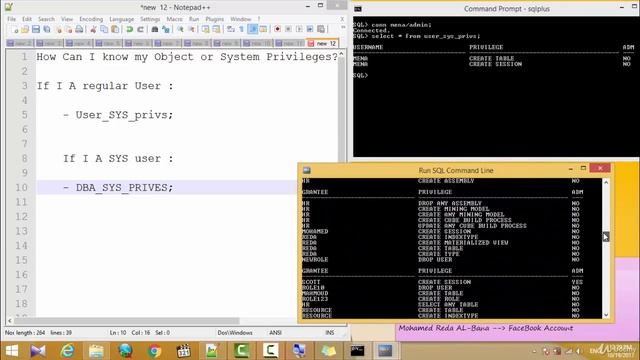Close document with menu bar X button

pos(342,19)
